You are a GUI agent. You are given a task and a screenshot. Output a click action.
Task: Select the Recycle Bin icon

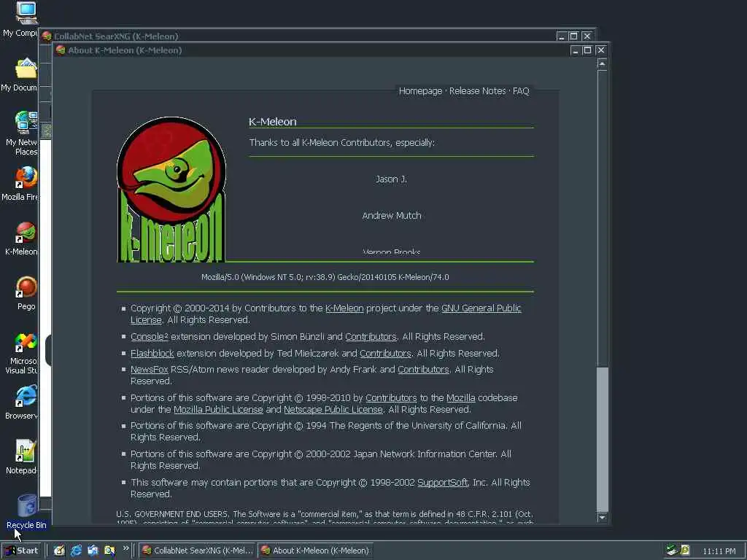click(x=27, y=506)
